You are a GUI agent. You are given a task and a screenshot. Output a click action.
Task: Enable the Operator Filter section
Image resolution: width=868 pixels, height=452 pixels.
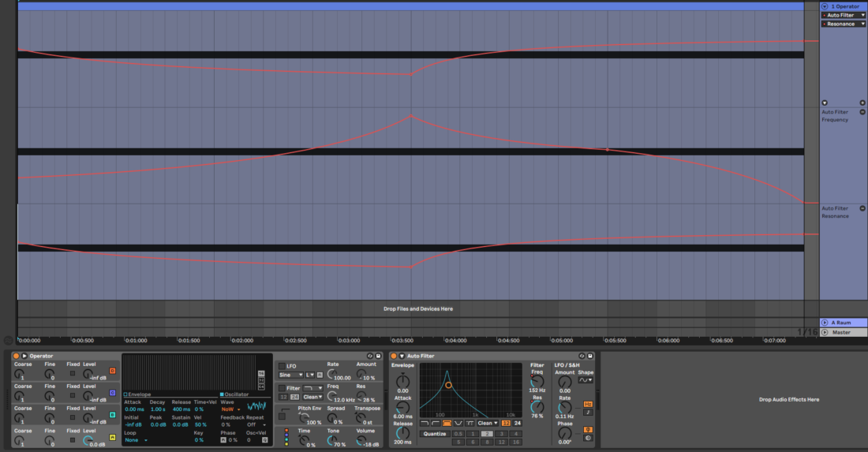282,388
